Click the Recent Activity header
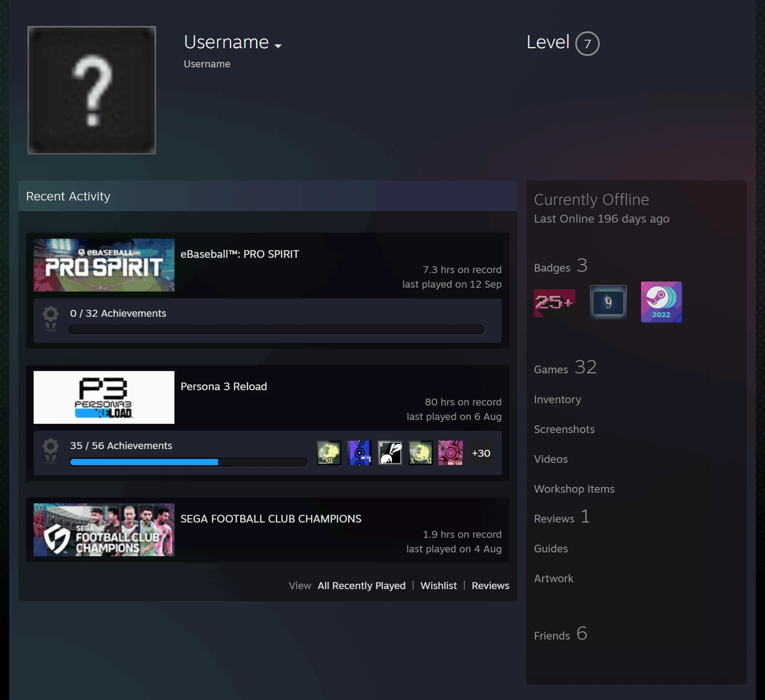The image size is (765, 700). (268, 196)
